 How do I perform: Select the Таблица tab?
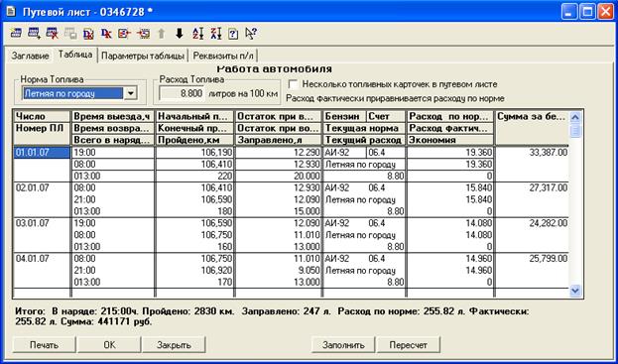[x=75, y=55]
